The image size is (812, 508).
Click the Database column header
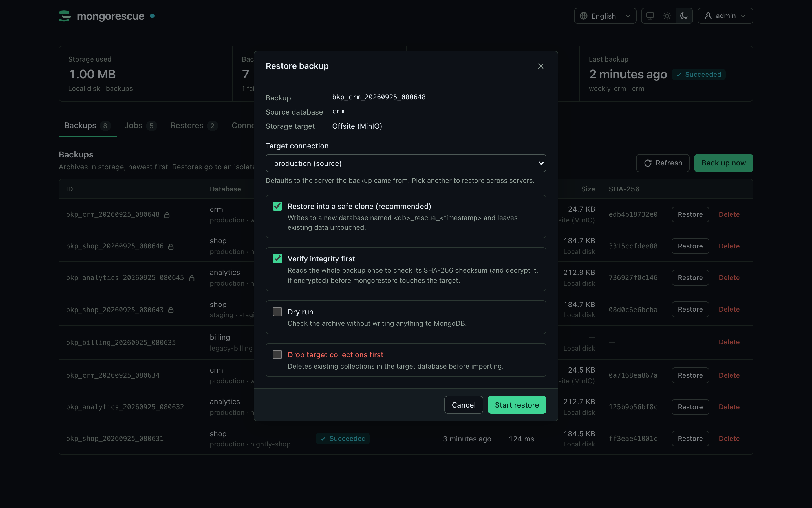[x=225, y=189]
